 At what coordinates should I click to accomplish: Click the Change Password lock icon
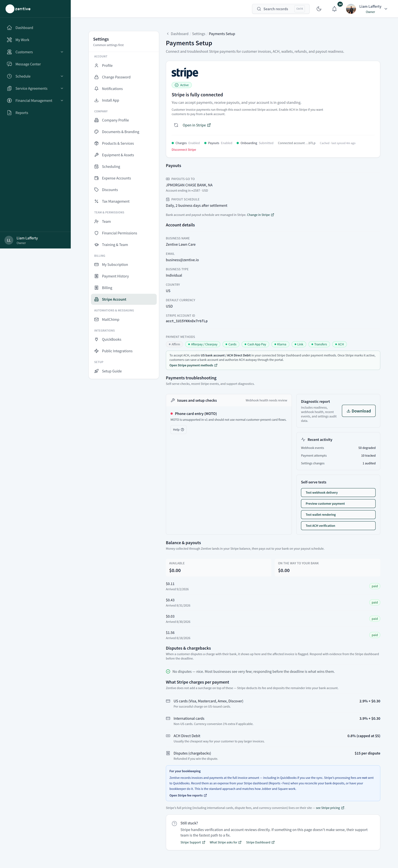point(96,77)
